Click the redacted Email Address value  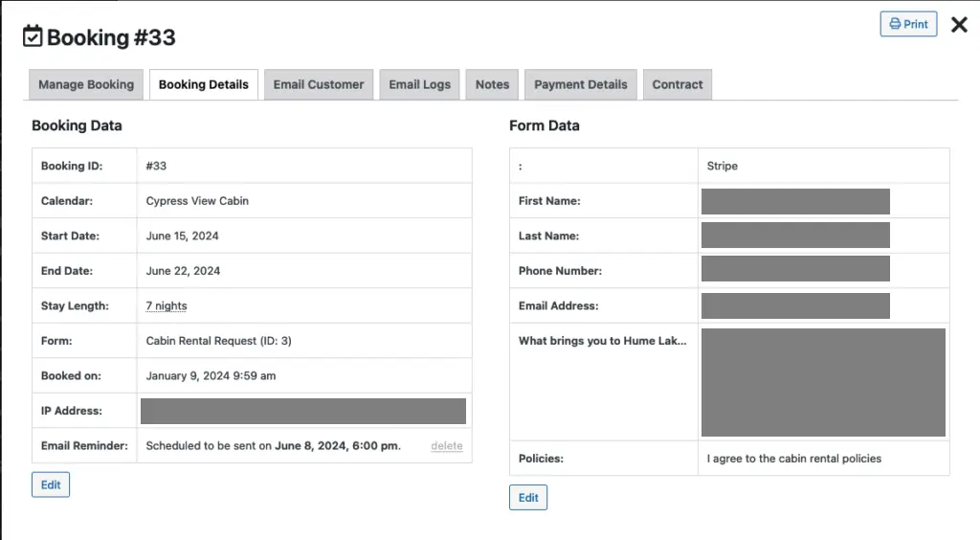(795, 306)
